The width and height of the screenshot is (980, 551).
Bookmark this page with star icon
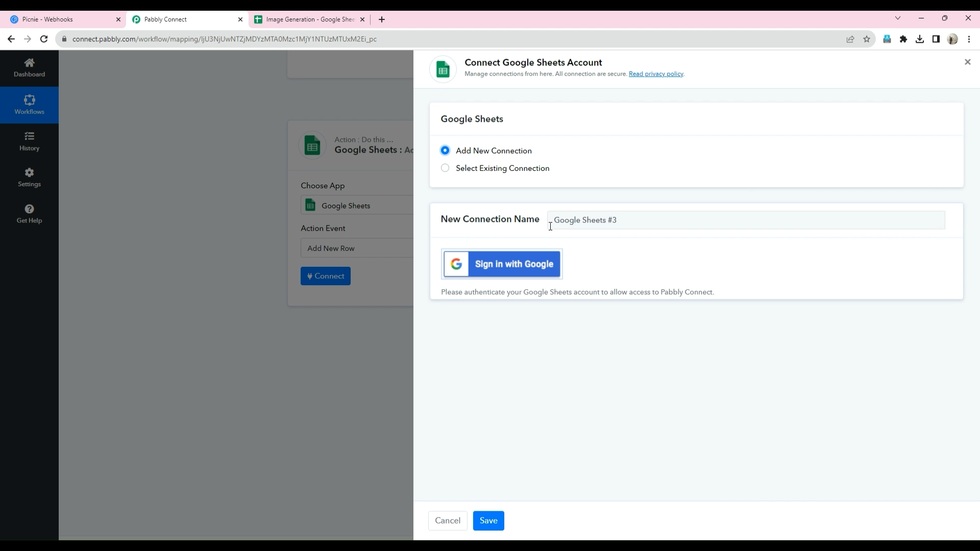click(x=867, y=39)
